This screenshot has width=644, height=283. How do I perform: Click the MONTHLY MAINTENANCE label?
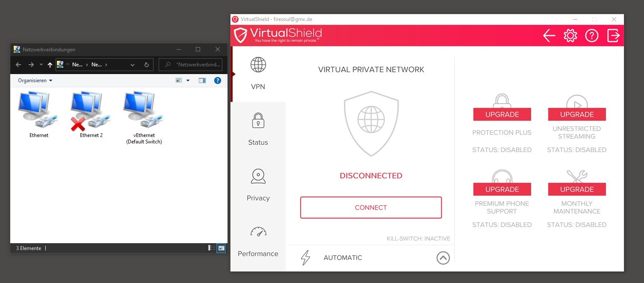tap(577, 208)
